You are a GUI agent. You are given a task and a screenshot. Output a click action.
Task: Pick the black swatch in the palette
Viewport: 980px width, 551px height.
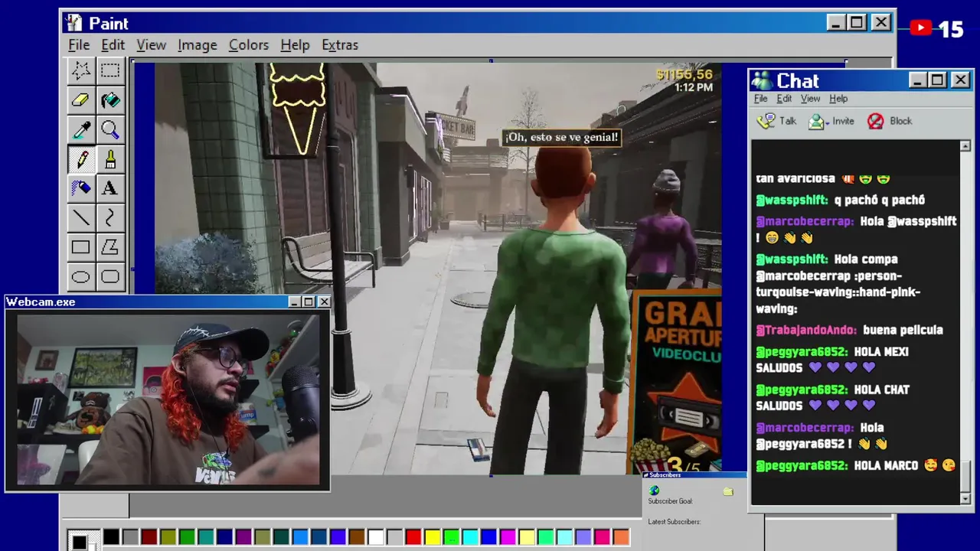pyautogui.click(x=111, y=537)
